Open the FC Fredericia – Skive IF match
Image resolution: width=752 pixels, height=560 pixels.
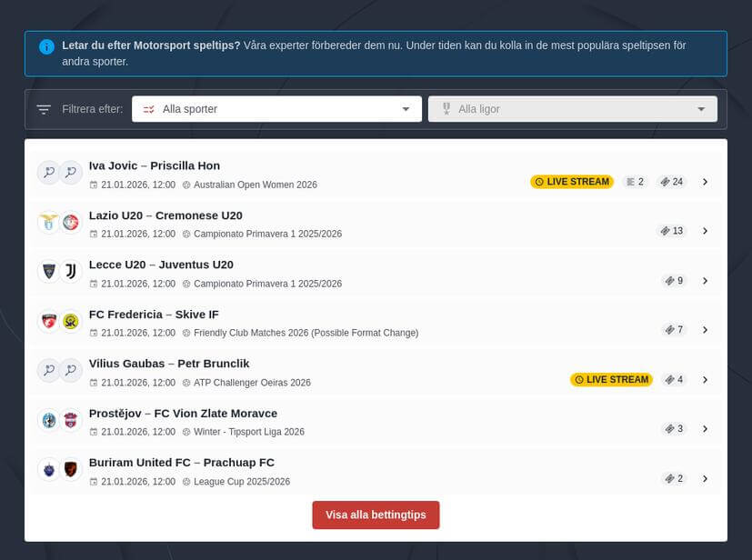tap(154, 315)
